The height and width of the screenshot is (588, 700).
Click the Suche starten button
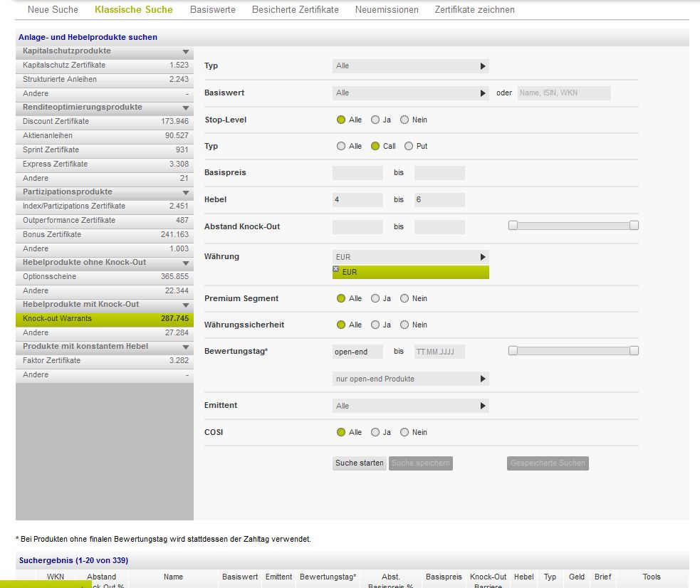point(360,463)
